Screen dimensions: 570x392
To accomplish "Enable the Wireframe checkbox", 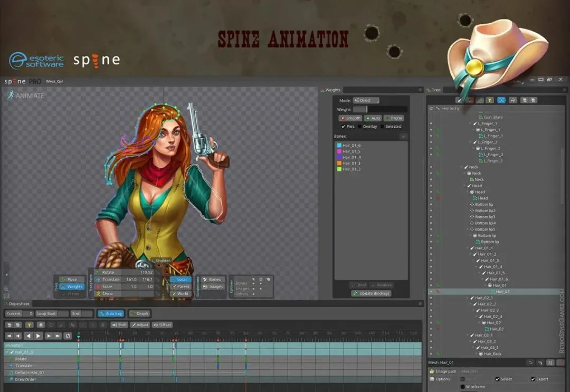I will tap(462, 387).
